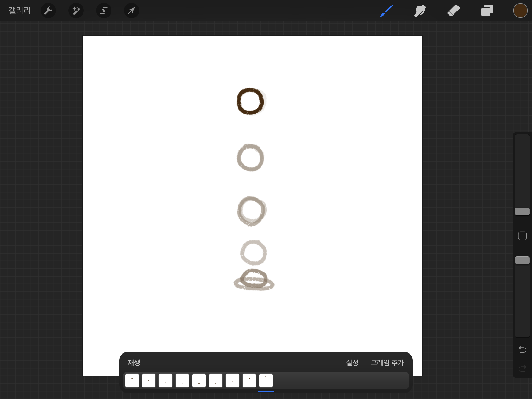The height and width of the screenshot is (399, 532).
Task: Tap the square modify button on sidebar
Action: pos(522,236)
